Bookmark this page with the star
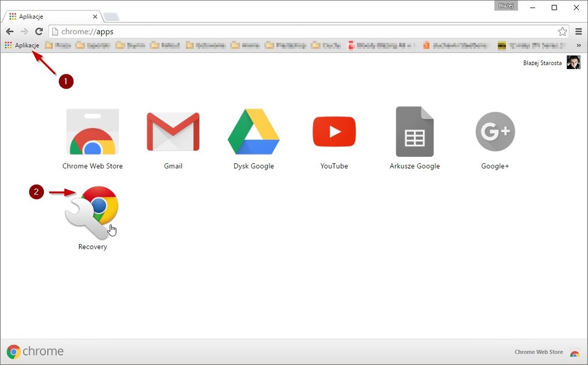Viewport: 588px width, 365px height. tap(562, 32)
